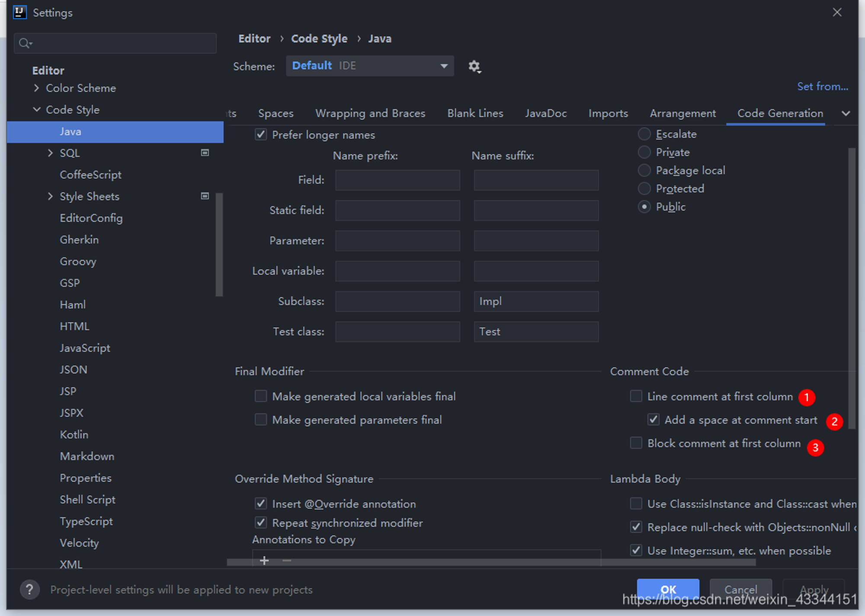865x616 pixels.
Task: Uncheck Add a space at comment start
Action: (653, 419)
